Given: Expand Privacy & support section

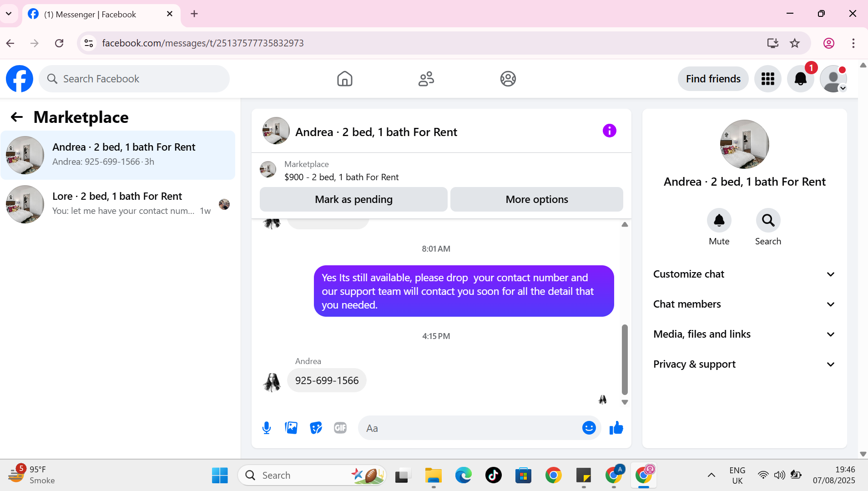Looking at the screenshot, I should 745,364.
